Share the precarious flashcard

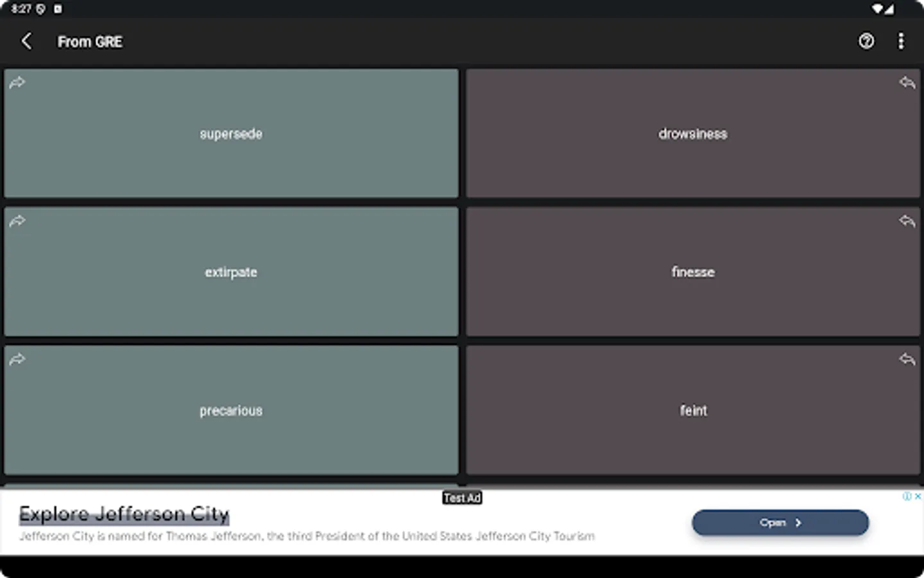(x=17, y=360)
